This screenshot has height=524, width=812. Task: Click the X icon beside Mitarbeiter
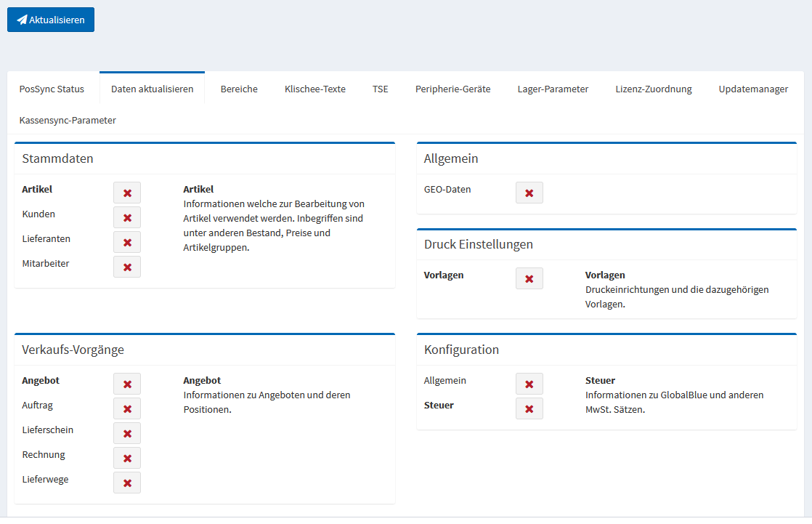point(127,267)
